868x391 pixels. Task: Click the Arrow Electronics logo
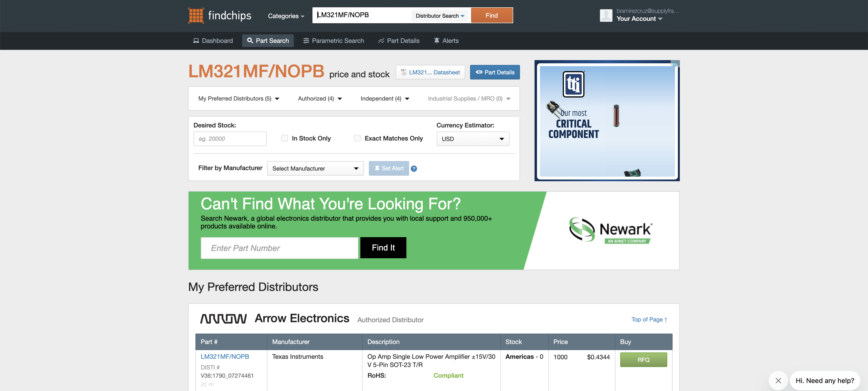(223, 319)
